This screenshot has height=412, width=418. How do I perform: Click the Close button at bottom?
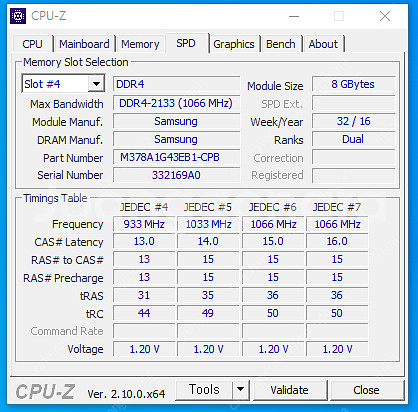tap(366, 390)
